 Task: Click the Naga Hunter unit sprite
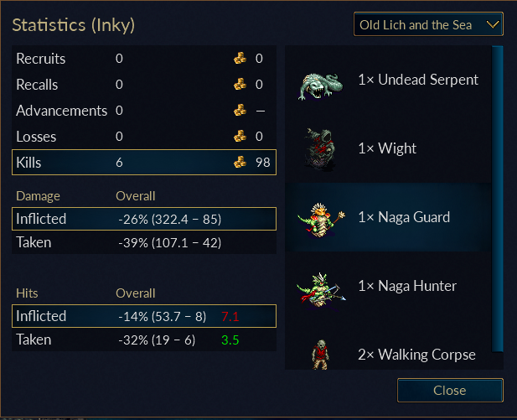click(321, 291)
